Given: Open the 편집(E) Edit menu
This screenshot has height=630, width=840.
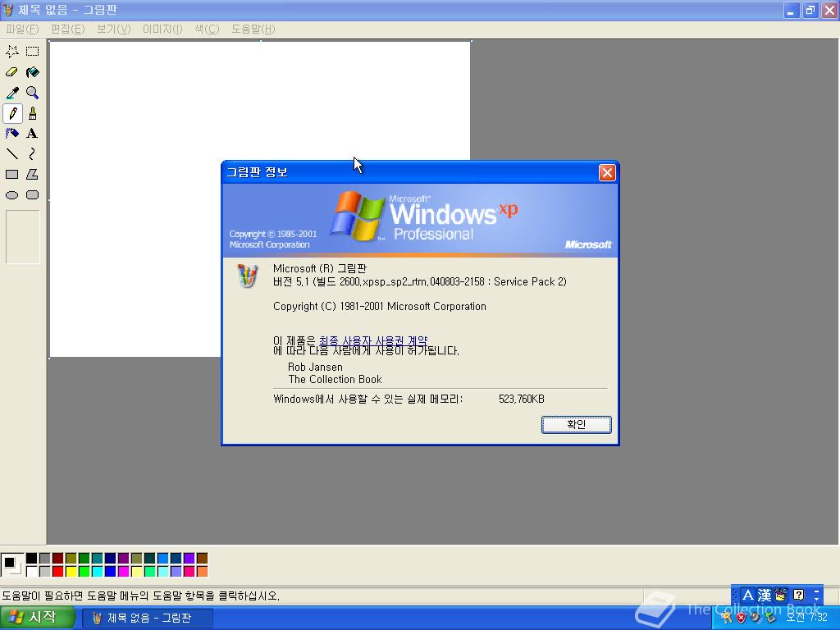Looking at the screenshot, I should coord(67,29).
